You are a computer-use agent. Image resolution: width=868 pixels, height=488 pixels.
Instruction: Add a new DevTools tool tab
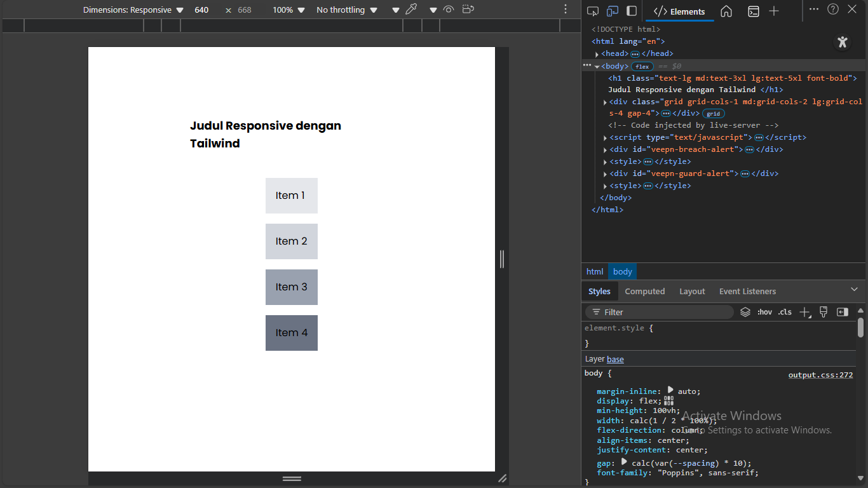[x=774, y=11]
